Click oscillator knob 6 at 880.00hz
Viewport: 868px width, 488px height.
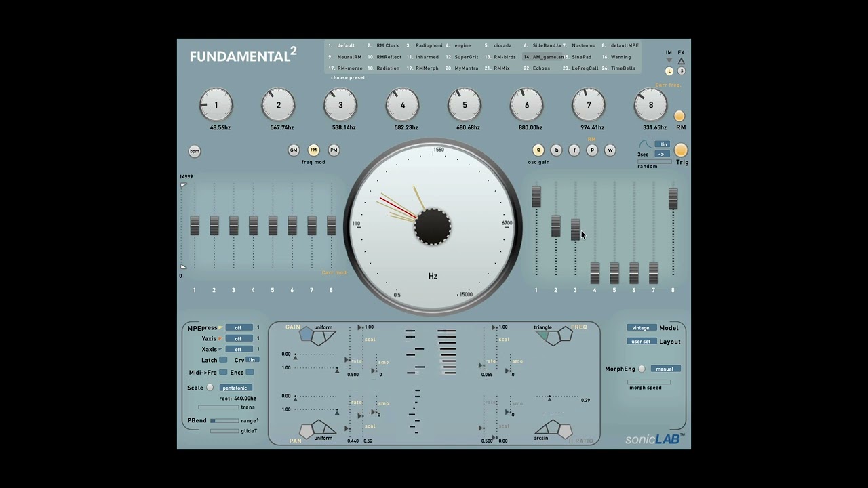coord(527,105)
